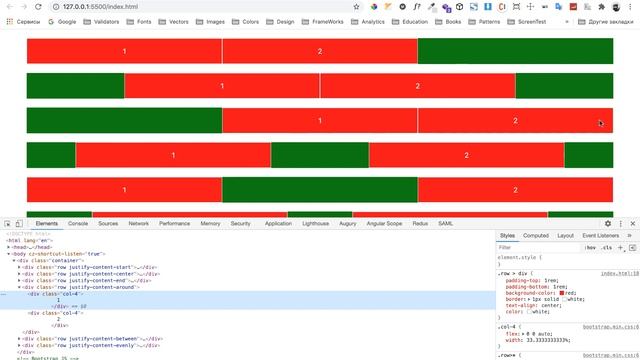Open the FrameWorks bookmarks folder
The image size is (640, 360).
(x=322, y=22)
